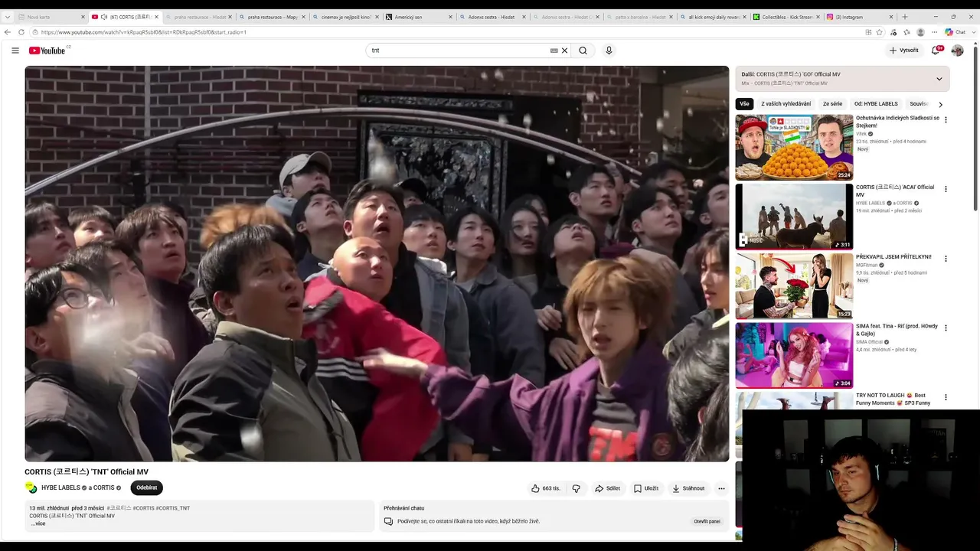Screen dimensions: 980x551
Task: Subscribe with the Odebírat button
Action: (147, 487)
